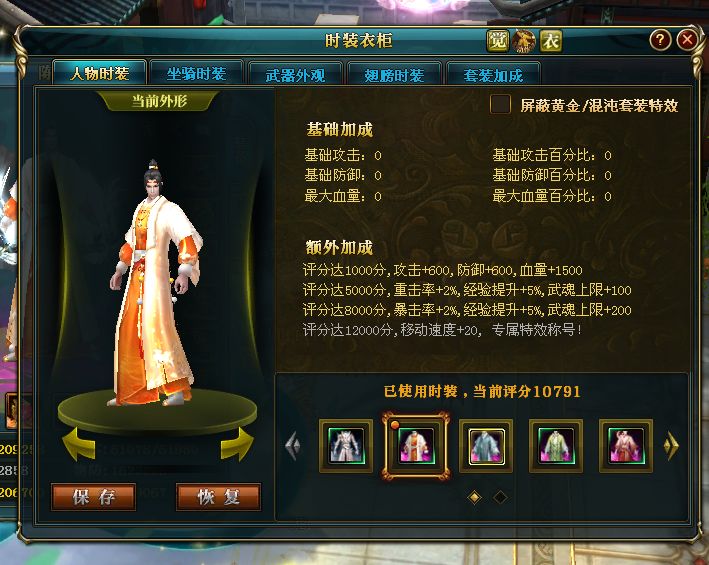
Task: Choose the green robe costume icon
Action: coord(556,446)
